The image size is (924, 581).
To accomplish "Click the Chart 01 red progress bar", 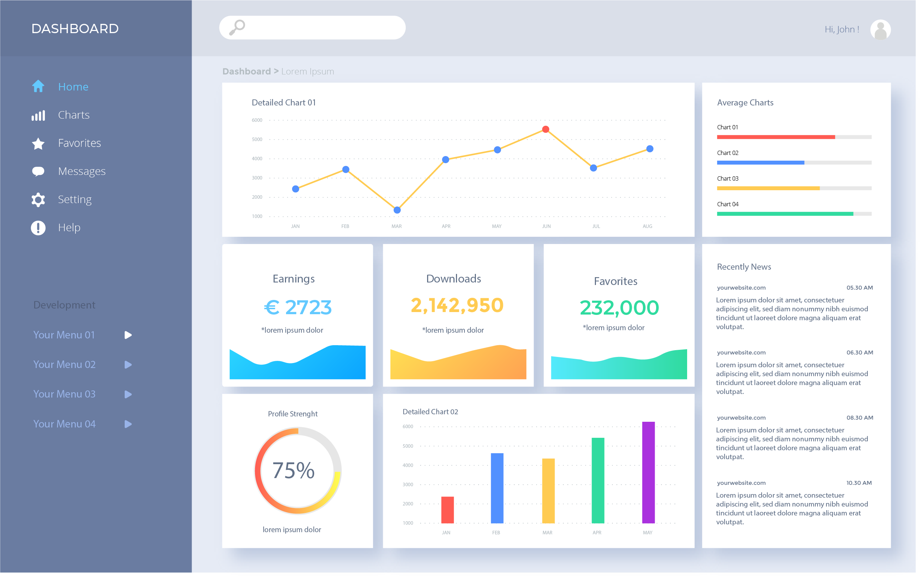I will coord(775,137).
